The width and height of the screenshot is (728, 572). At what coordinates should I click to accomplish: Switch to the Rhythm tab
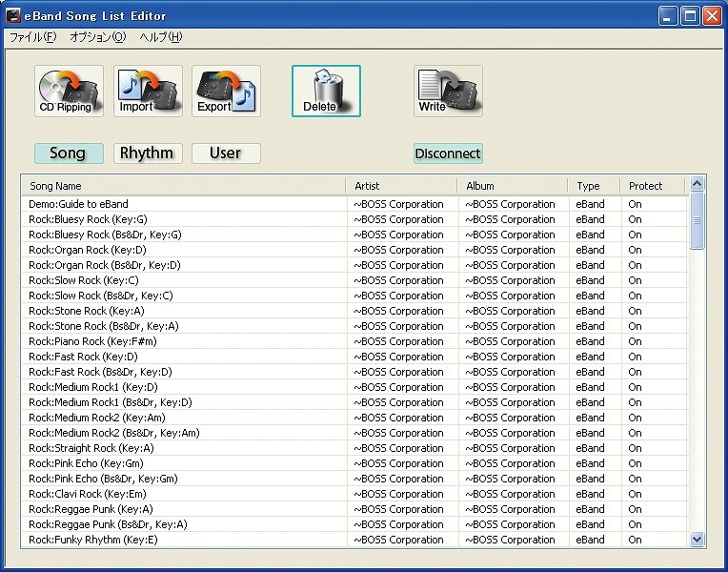(147, 153)
